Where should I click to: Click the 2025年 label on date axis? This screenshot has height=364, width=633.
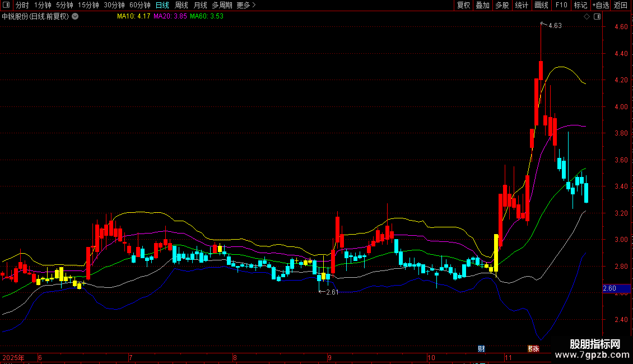(13, 357)
